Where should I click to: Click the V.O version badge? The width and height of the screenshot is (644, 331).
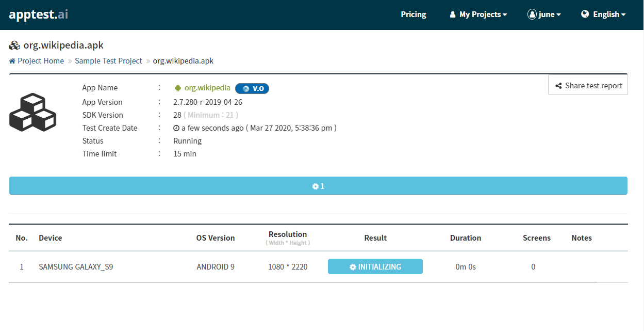(252, 88)
